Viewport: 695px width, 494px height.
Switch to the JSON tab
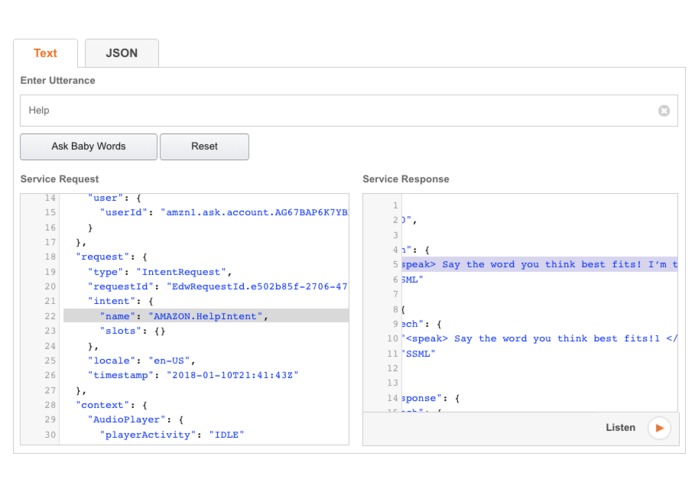tap(121, 54)
